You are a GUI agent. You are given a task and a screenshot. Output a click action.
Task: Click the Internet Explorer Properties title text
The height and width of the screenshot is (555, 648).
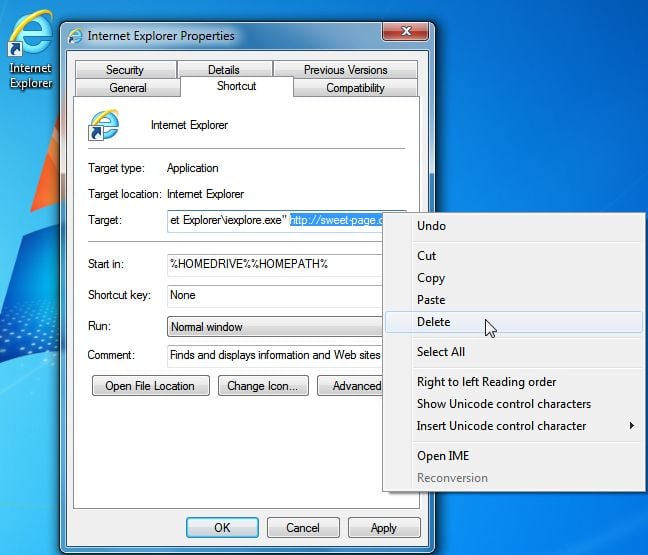[161, 36]
